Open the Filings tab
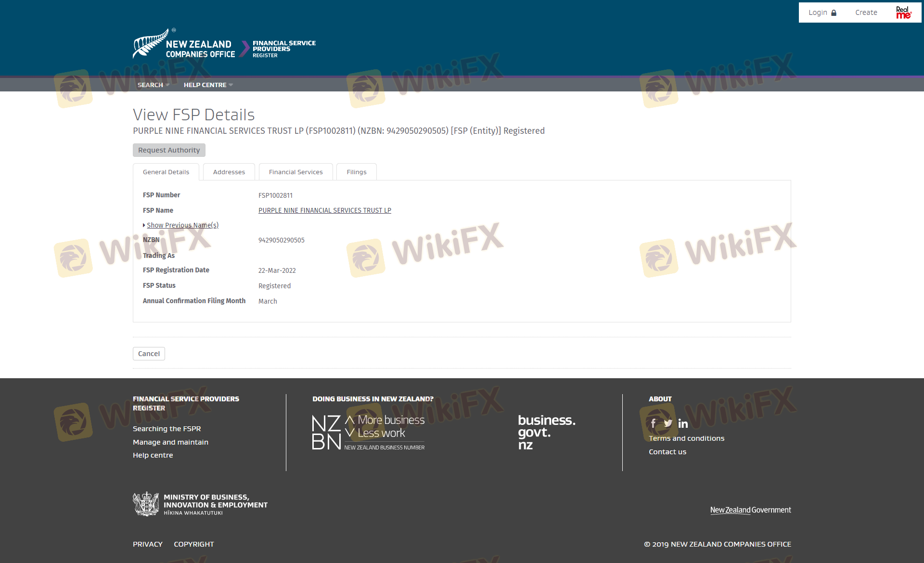924x563 pixels. (356, 172)
